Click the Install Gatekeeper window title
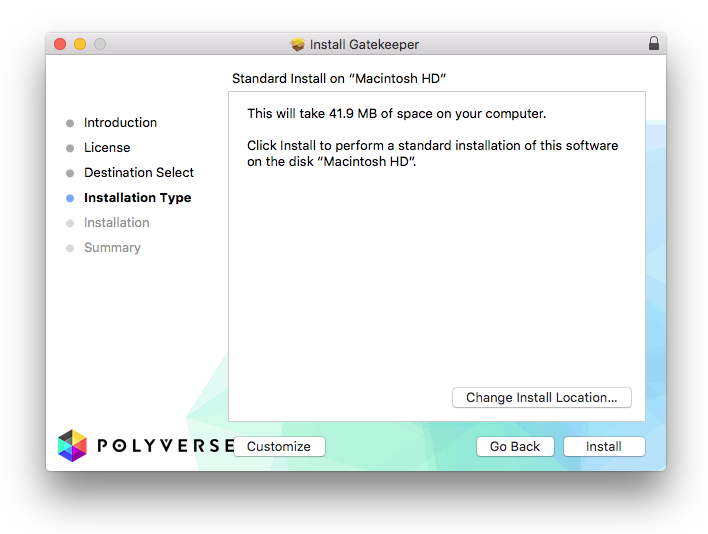 click(x=364, y=44)
